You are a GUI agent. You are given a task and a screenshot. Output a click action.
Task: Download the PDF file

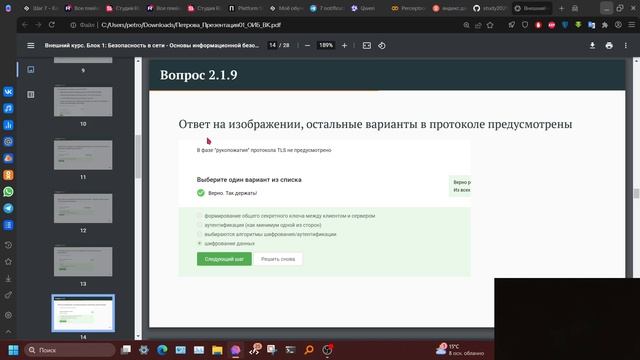coord(592,45)
